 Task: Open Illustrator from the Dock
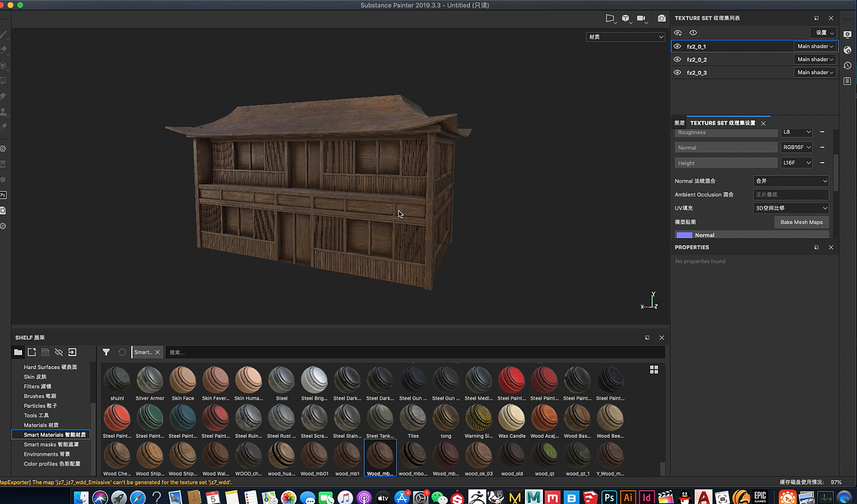point(629,497)
